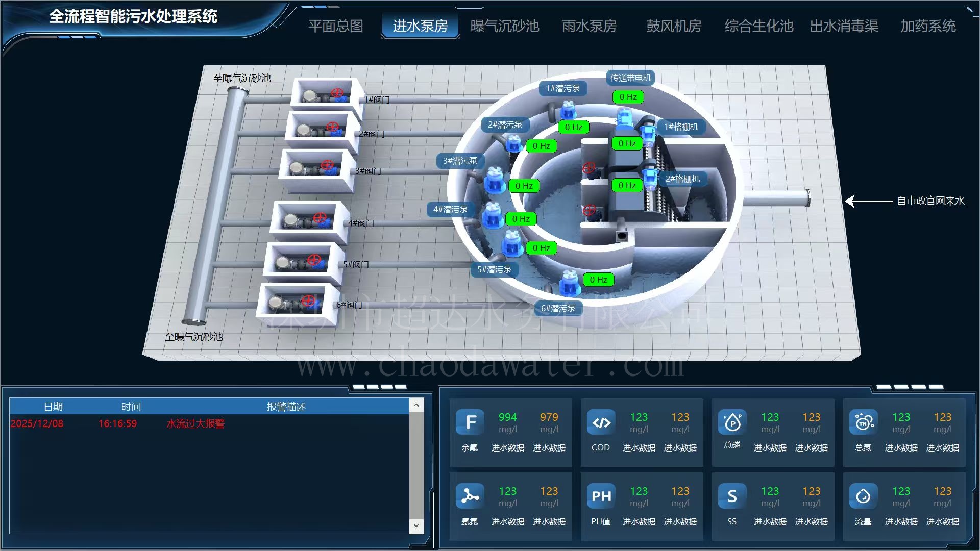Click the 日期 column header
The height and width of the screenshot is (551, 980).
tap(53, 407)
